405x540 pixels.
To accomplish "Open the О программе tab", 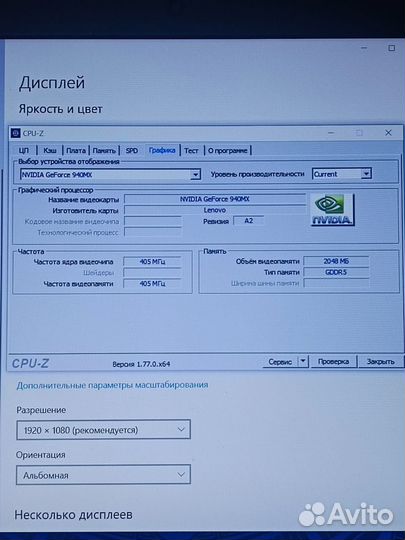I will [228, 150].
